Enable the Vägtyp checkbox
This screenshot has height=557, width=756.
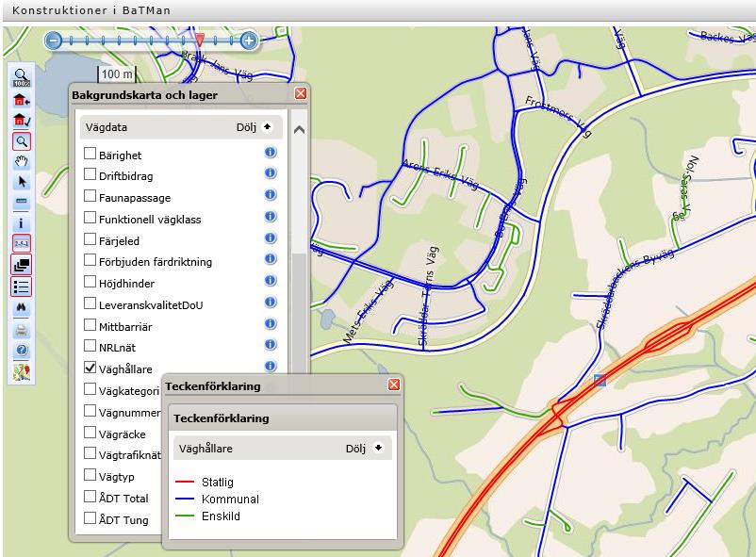coord(90,475)
